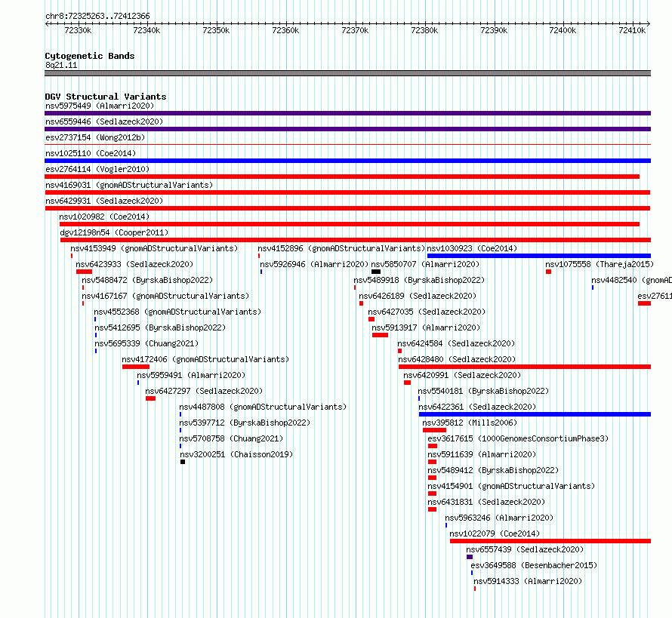Open variant label nsv5913917 (Almarri2020)
The width and height of the screenshot is (672, 618).
coord(426,327)
